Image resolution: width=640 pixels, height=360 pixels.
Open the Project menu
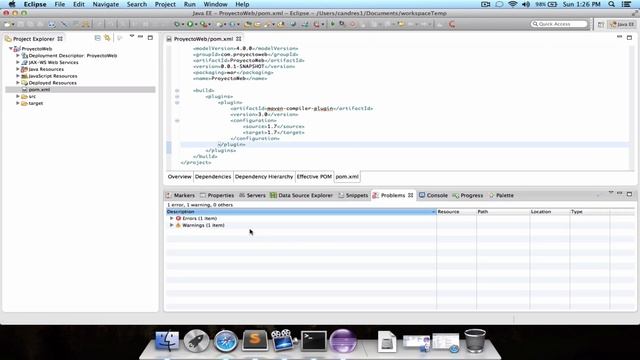tap(165, 4)
